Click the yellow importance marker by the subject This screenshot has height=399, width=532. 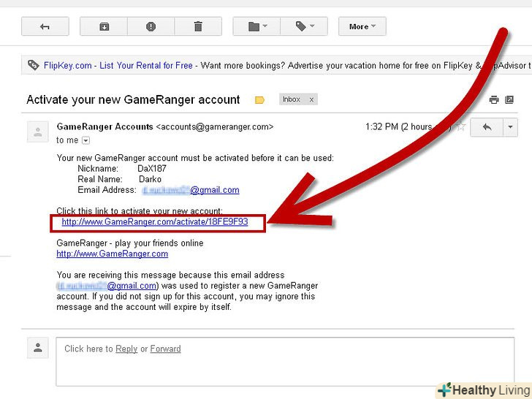(259, 100)
